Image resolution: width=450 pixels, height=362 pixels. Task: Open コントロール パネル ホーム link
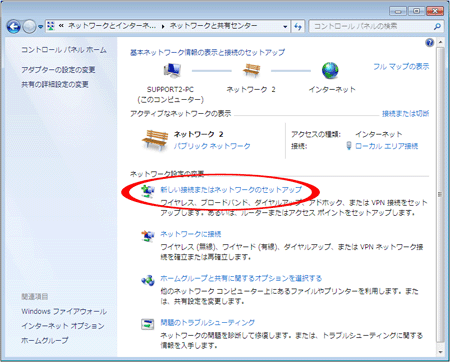coord(64,50)
